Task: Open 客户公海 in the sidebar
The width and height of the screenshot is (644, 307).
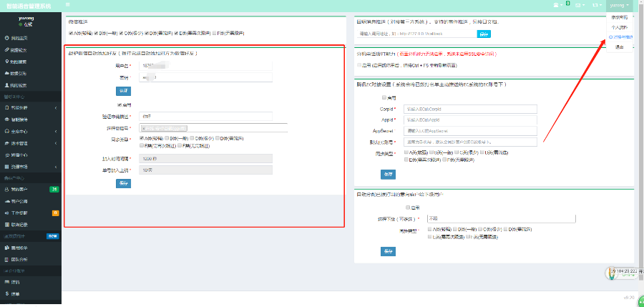Action: 31,201
